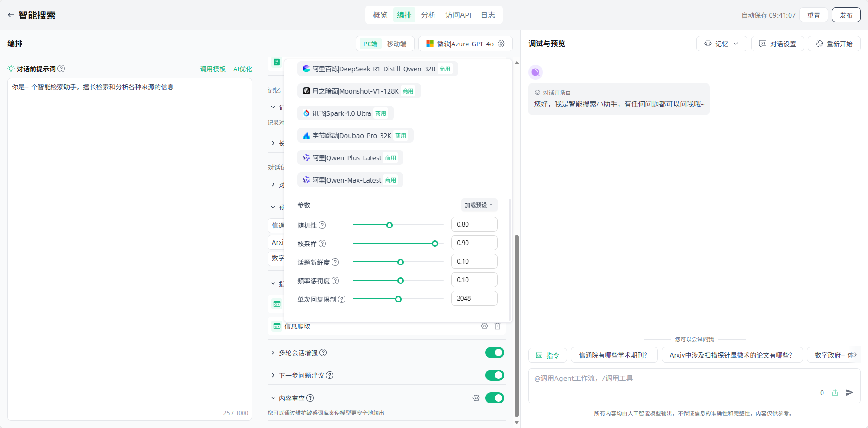Collapse the 内容审查 section

pyautogui.click(x=273, y=398)
